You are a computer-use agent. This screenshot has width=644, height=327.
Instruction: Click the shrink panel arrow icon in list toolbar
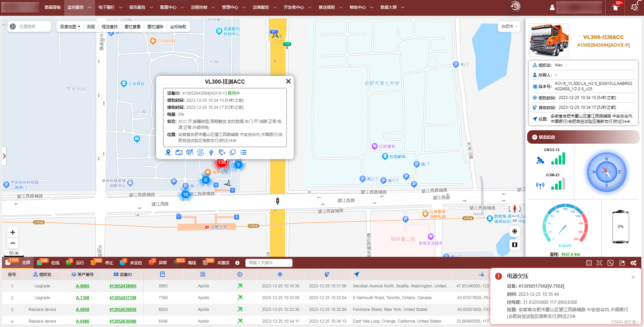pyautogui.click(x=610, y=263)
